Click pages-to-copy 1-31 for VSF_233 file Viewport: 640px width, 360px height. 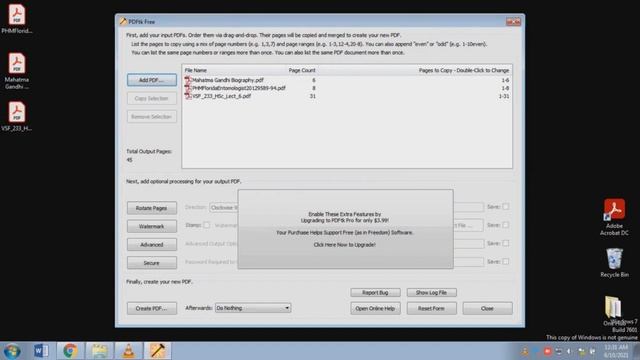[x=504, y=96]
